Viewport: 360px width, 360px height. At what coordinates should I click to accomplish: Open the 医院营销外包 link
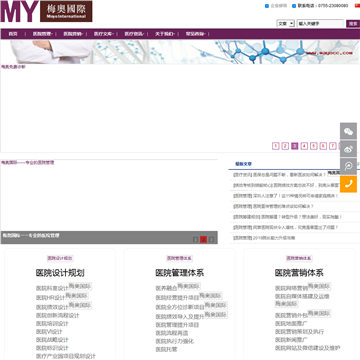(291, 315)
